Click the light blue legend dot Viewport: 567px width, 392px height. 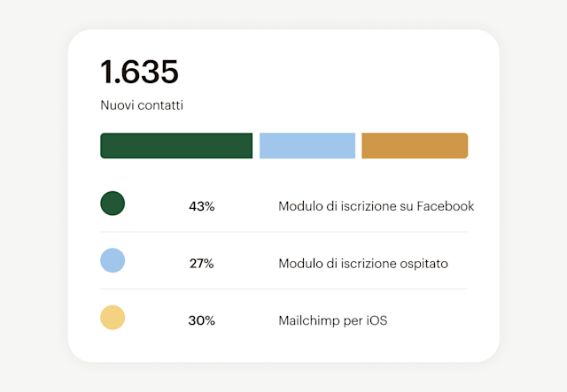click(x=113, y=260)
